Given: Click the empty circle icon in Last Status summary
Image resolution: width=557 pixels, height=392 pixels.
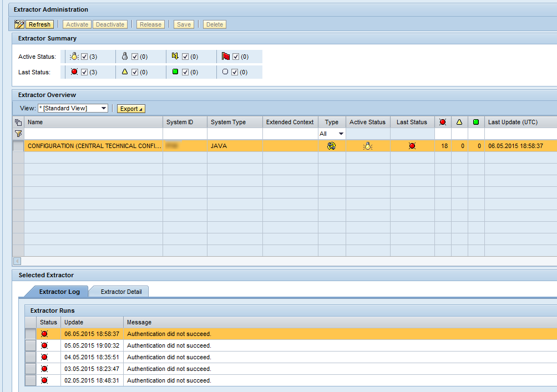Looking at the screenshot, I should [225, 72].
